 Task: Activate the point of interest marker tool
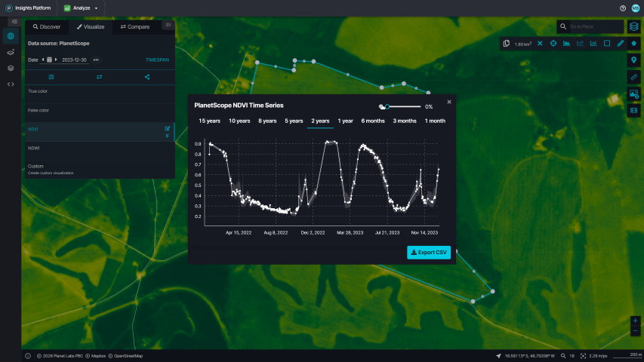click(x=633, y=60)
